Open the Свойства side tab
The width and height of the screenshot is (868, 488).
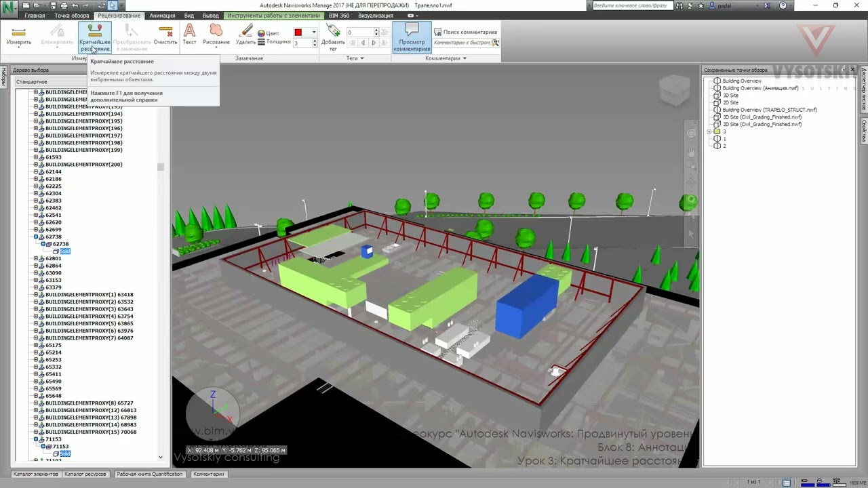pos(864,129)
